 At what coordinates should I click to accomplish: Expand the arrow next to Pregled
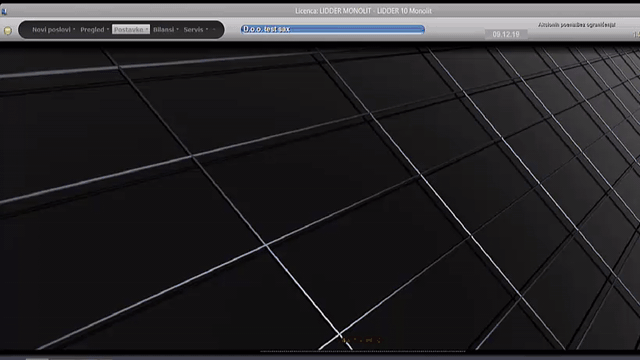pos(108,29)
